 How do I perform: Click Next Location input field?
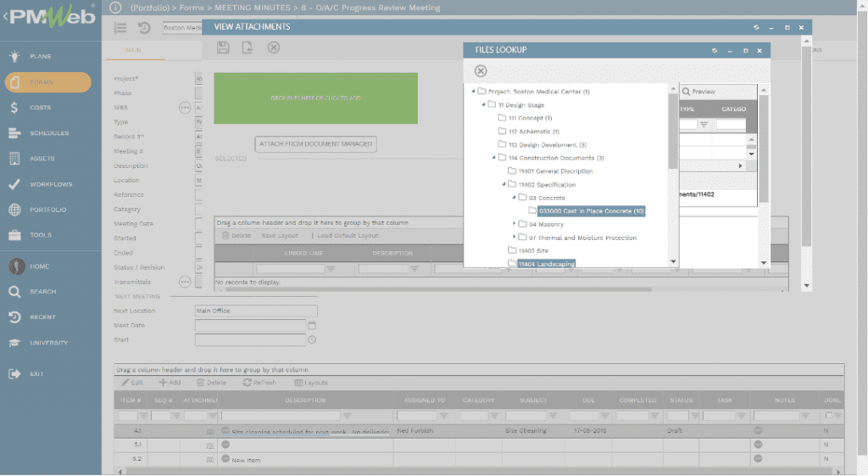click(x=256, y=311)
